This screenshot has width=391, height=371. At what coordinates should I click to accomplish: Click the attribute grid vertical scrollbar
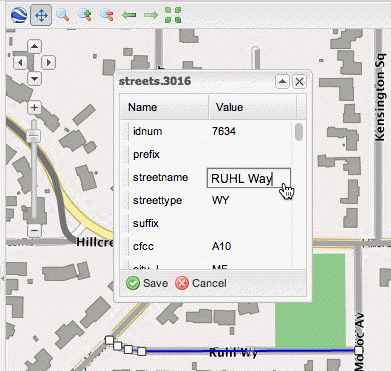point(299,195)
